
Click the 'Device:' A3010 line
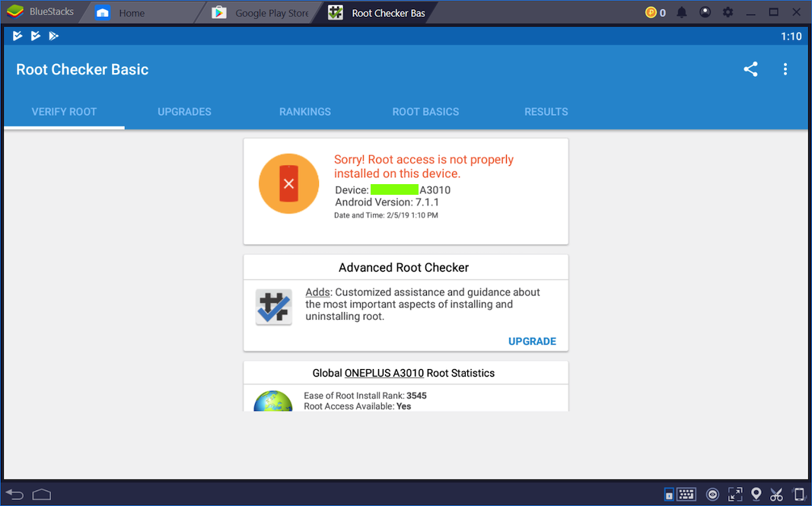(393, 190)
